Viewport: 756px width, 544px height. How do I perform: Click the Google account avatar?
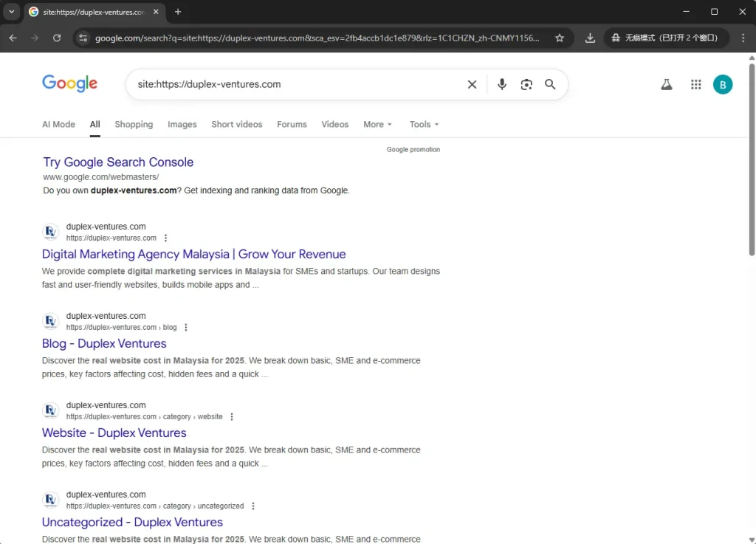pos(723,84)
